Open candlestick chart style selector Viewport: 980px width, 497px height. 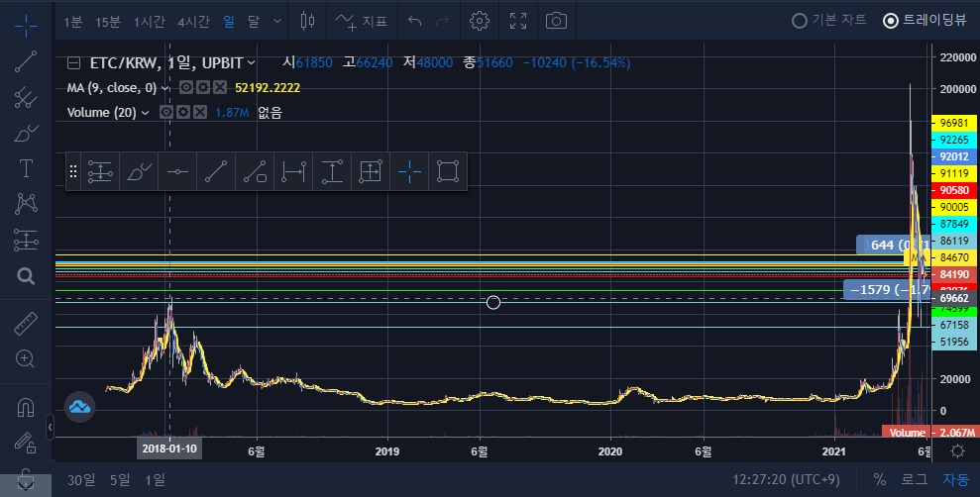(x=307, y=21)
